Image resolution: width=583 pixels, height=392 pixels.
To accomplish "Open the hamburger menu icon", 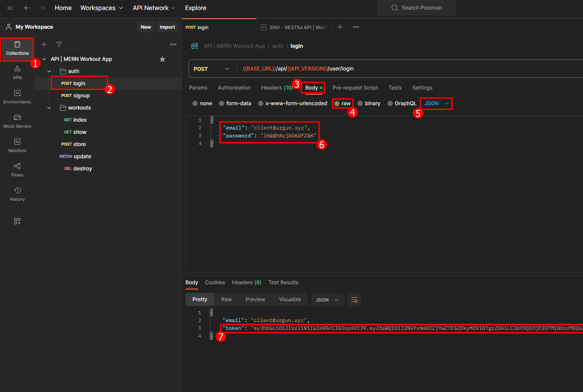I will tap(10, 8).
